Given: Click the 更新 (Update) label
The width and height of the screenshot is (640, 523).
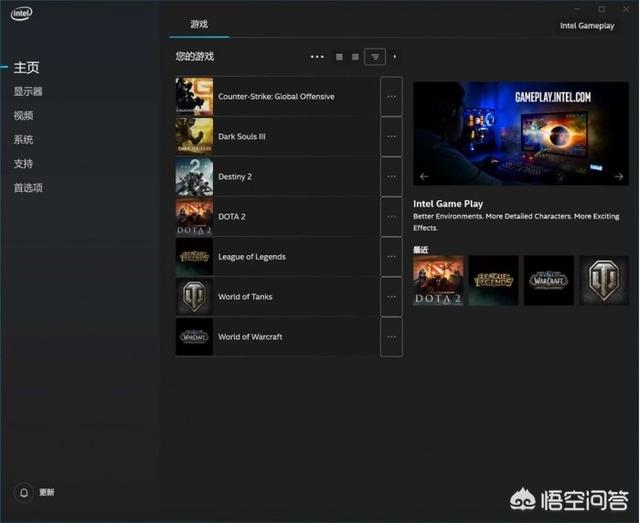Looking at the screenshot, I should [47, 492].
